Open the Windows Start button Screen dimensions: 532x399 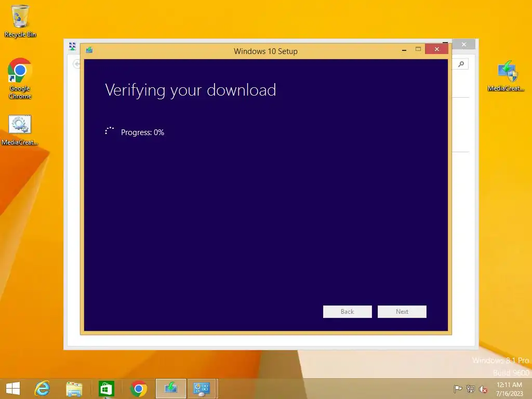13,389
